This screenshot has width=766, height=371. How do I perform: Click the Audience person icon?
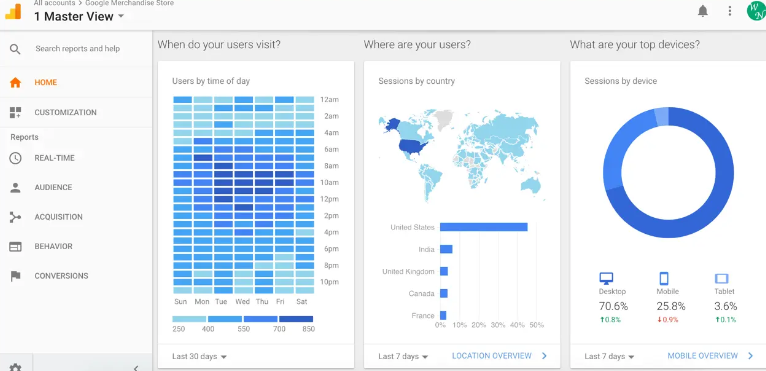(x=16, y=188)
